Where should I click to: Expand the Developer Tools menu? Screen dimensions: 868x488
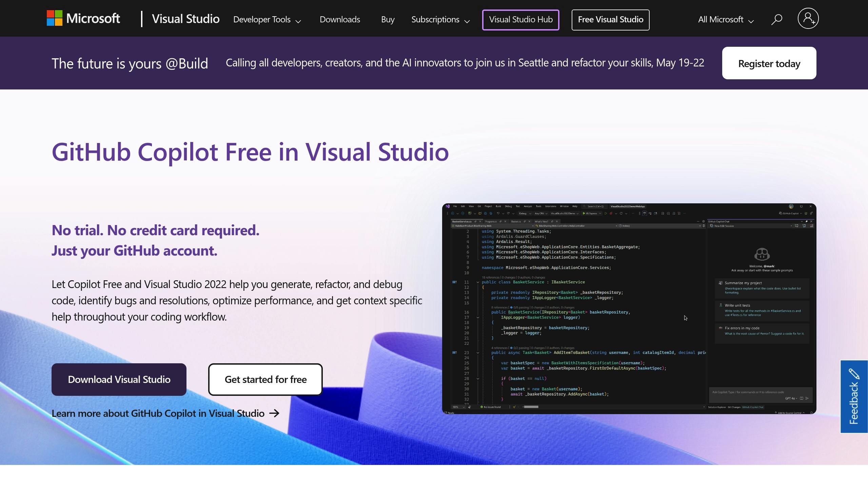(267, 20)
